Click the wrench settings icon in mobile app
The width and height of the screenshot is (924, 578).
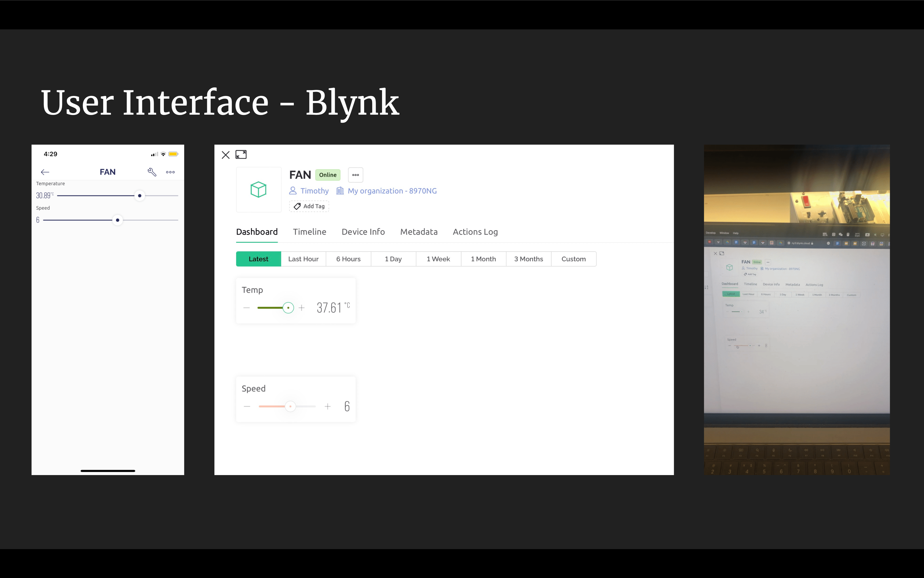[x=152, y=172]
